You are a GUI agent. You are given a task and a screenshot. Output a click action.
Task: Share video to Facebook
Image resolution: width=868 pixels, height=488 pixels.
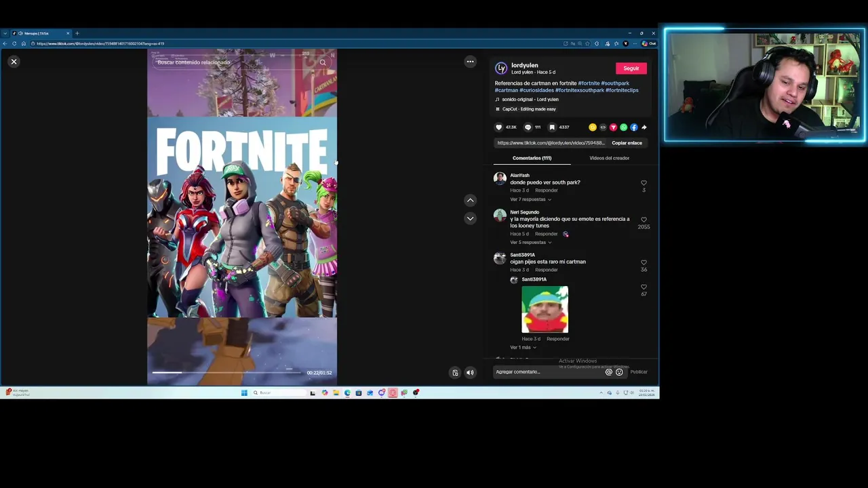pyautogui.click(x=634, y=127)
